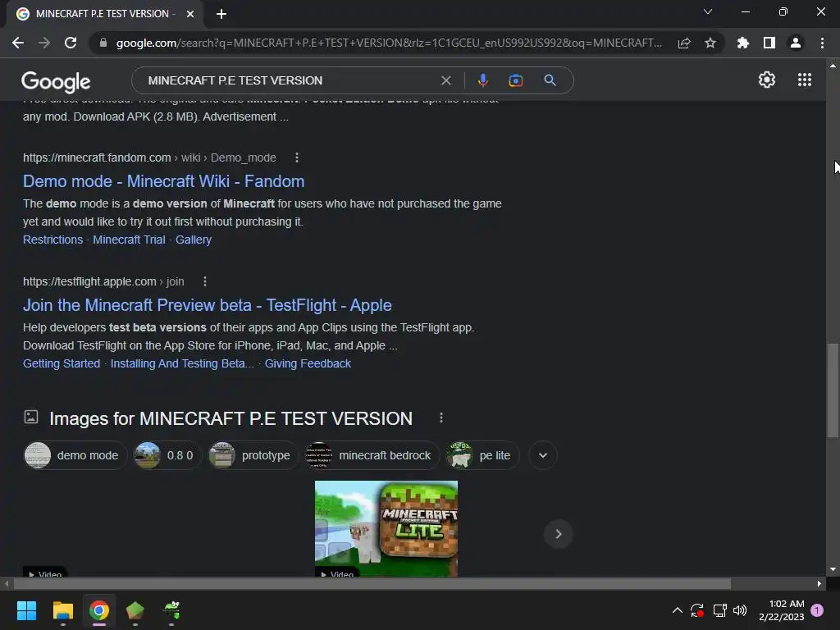The height and width of the screenshot is (630, 840).
Task: Open the Minecraft Lite image thumbnail
Action: [x=386, y=529]
